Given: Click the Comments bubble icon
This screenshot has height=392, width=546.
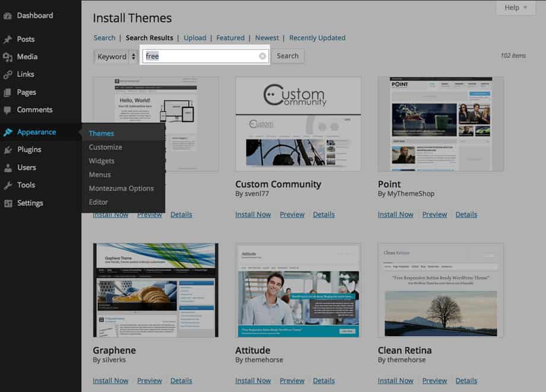Looking at the screenshot, I should coord(8,110).
